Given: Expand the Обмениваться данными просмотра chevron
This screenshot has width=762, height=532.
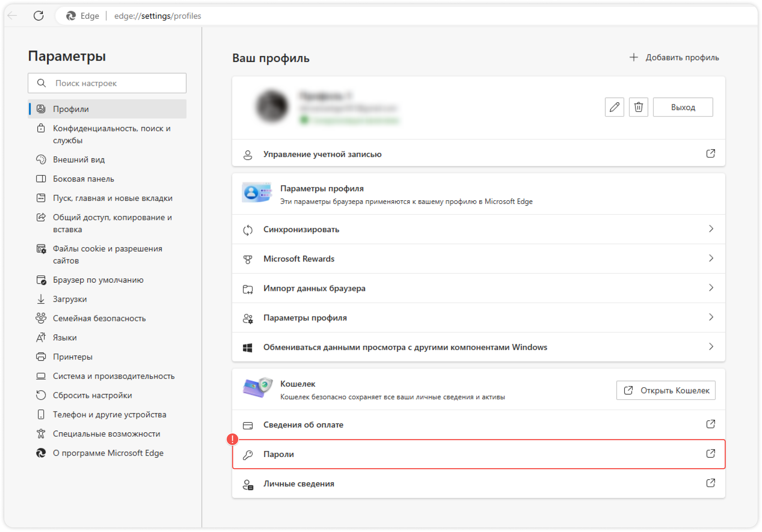Looking at the screenshot, I should [x=711, y=347].
